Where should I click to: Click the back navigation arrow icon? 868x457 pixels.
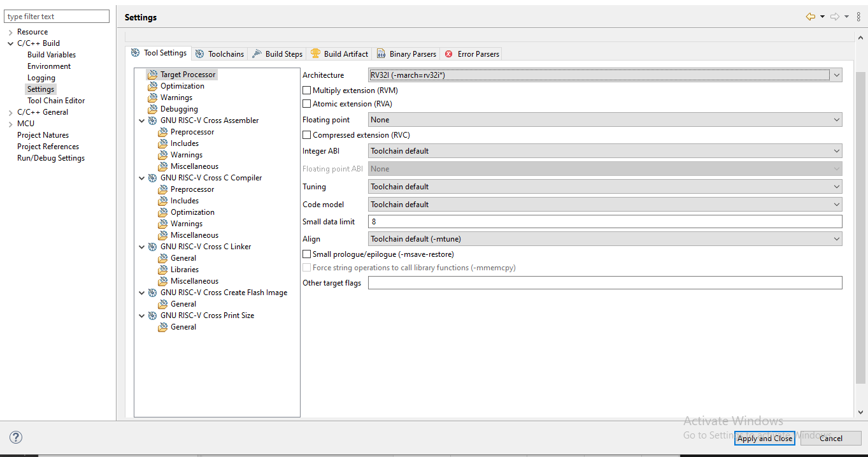point(810,17)
